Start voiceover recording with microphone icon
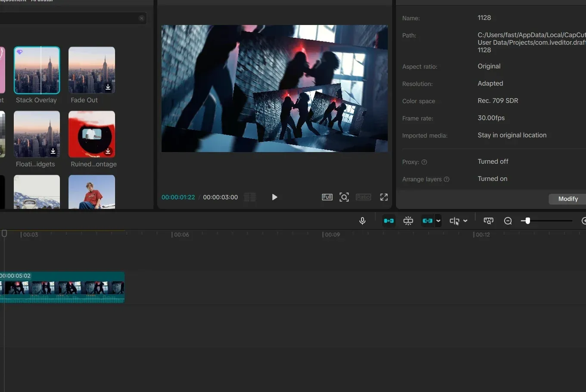Screen dimensions: 586x392 click(362, 221)
